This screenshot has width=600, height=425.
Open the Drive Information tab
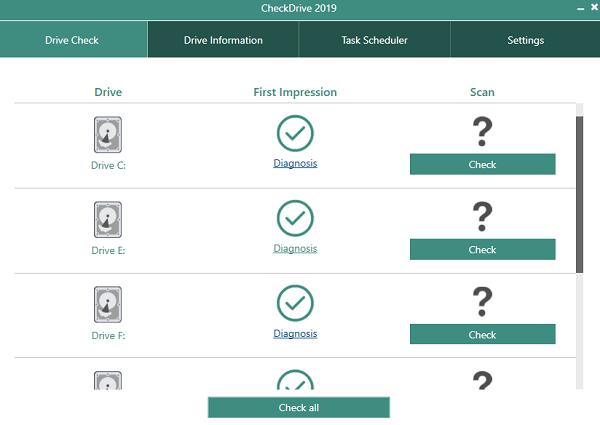click(x=223, y=40)
